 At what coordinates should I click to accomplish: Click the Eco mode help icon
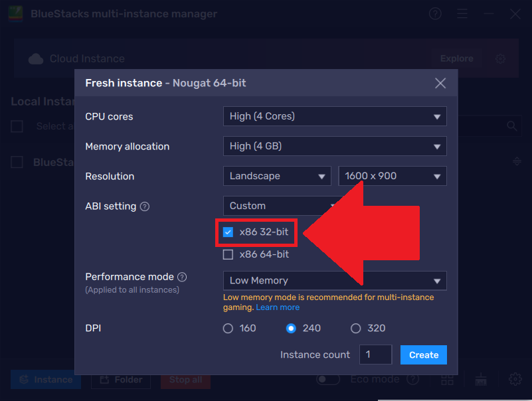click(x=414, y=378)
